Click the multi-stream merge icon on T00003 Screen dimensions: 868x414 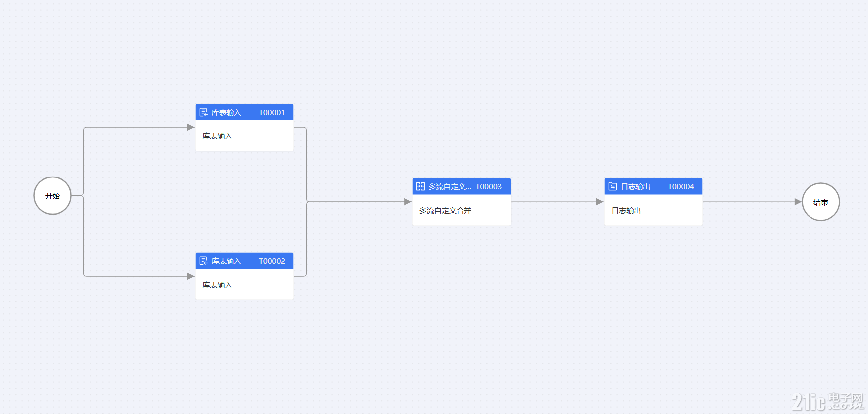click(420, 187)
